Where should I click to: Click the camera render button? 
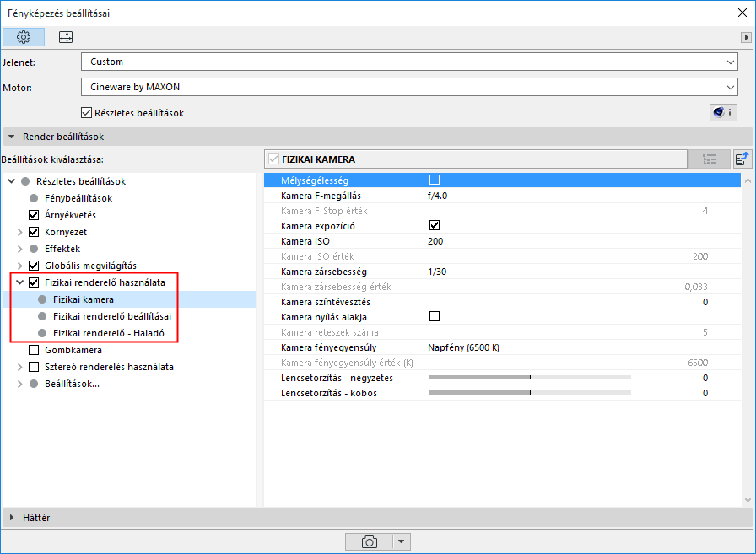pyautogui.click(x=369, y=541)
